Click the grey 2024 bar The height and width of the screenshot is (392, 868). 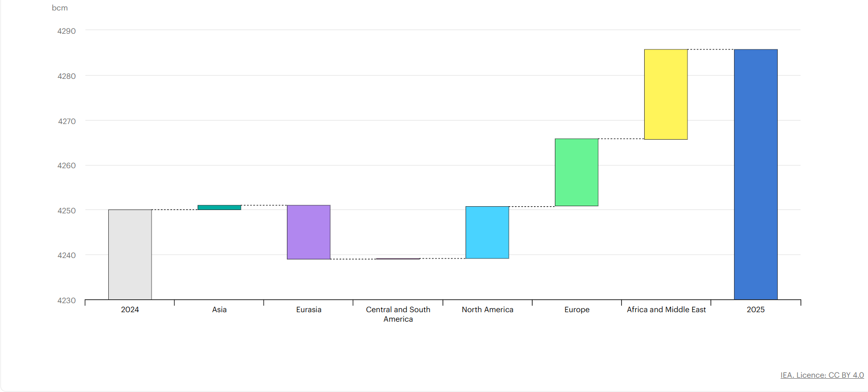pos(130,254)
